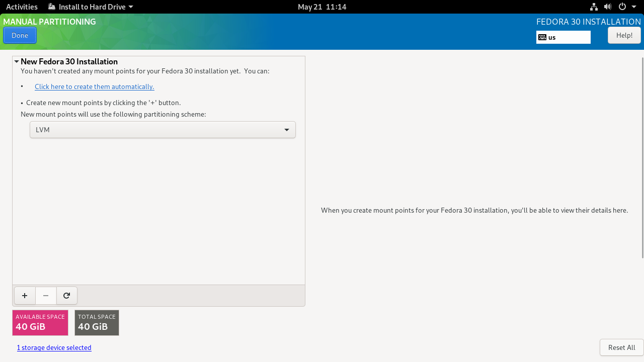The height and width of the screenshot is (362, 644).
Task: Click the us keyboard layout field
Action: (563, 37)
